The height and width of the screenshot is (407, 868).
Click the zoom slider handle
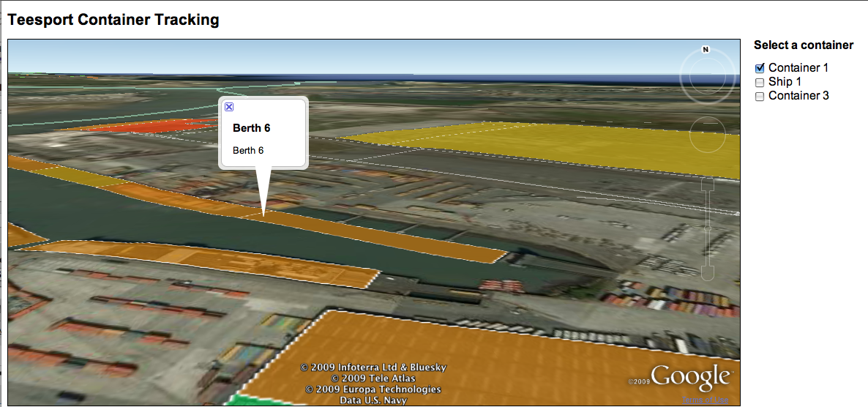click(x=708, y=228)
